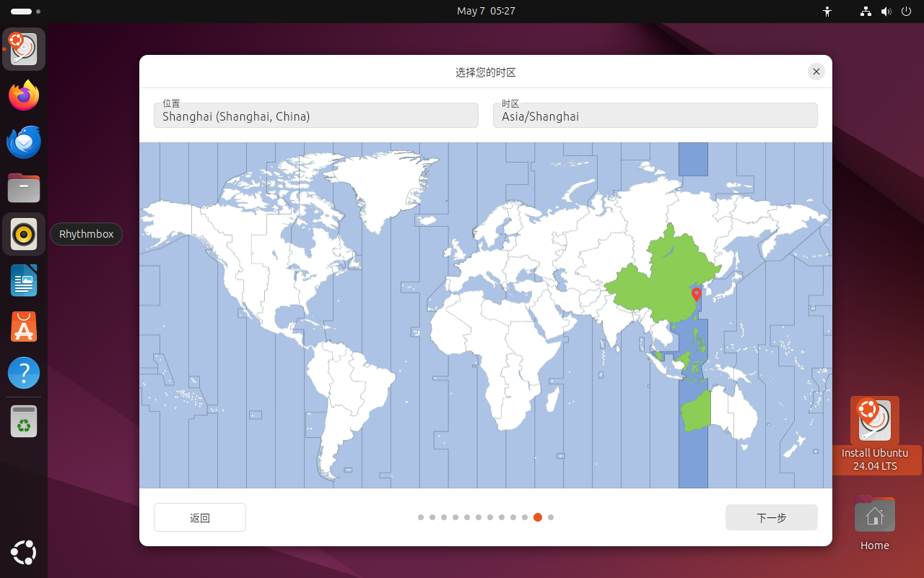Open the system status menu via the power icon
Viewport: 924px width, 578px height.
tap(906, 12)
